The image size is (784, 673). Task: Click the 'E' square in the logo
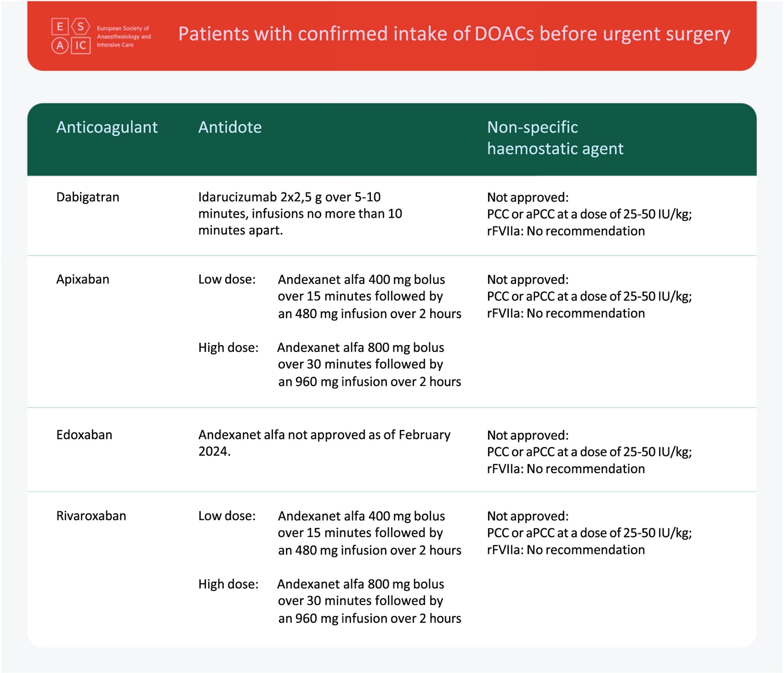tap(60, 26)
